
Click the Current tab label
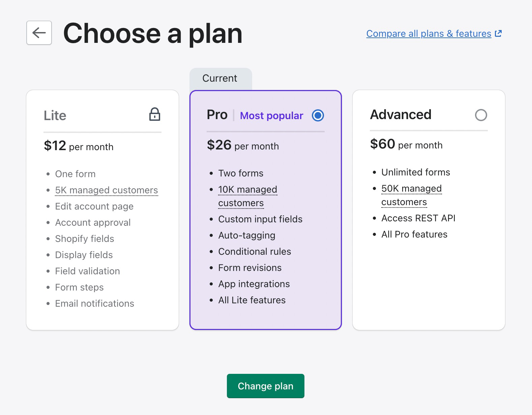point(220,78)
